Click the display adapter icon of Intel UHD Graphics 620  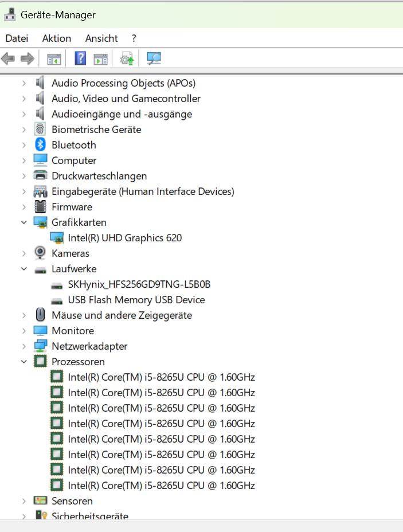point(57,238)
